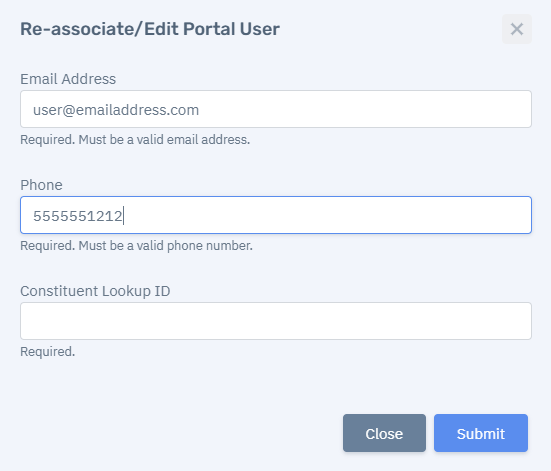
Task: Click empty space after the phone number digits
Action: (x=327, y=215)
